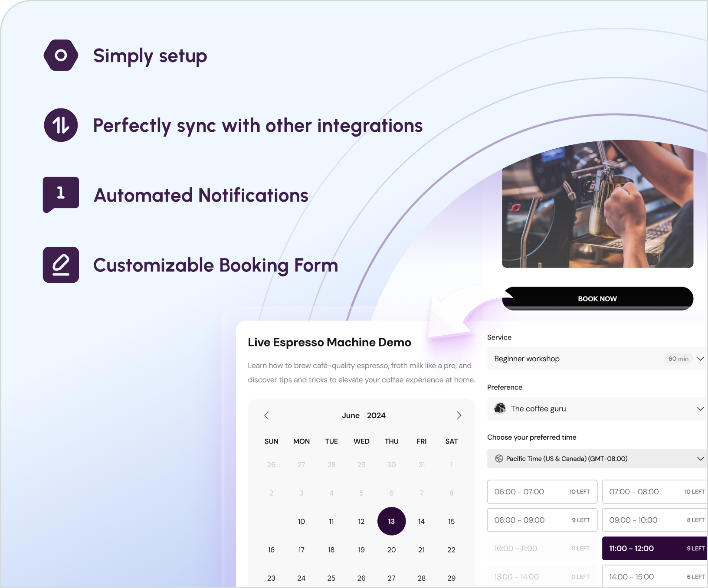The image size is (708, 588).
Task: Click the Automated Notifications speech bubble icon
Action: tap(61, 194)
